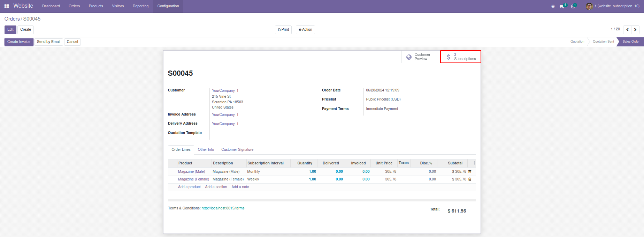This screenshot has width=644, height=237.
Task: Delete the Magazine (Female) line with trash icon
Action: pos(470,179)
